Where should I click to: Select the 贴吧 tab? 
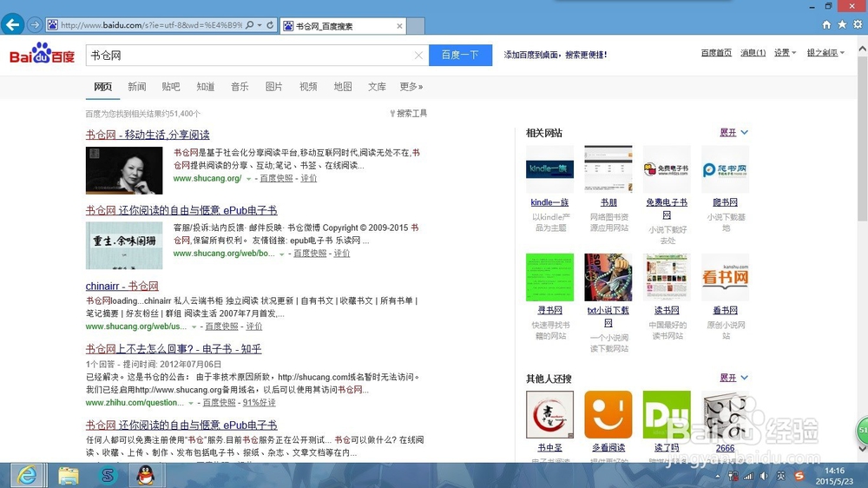coord(171,87)
